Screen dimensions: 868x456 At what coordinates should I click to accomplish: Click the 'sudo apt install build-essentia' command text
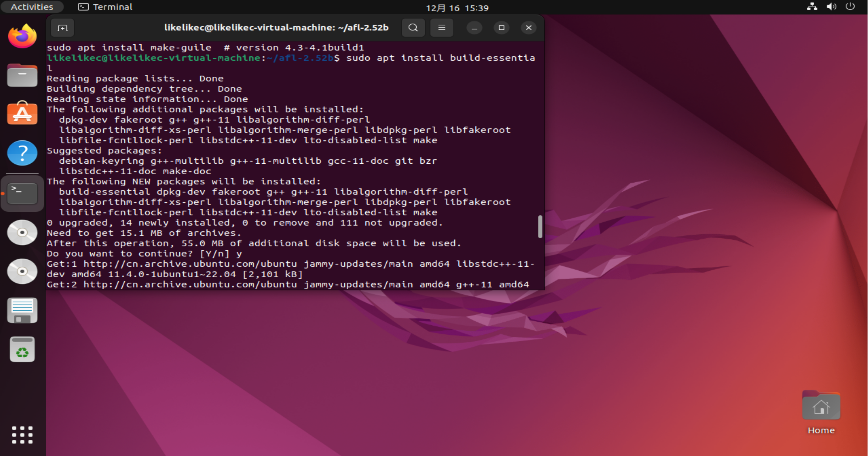pyautogui.click(x=440, y=58)
